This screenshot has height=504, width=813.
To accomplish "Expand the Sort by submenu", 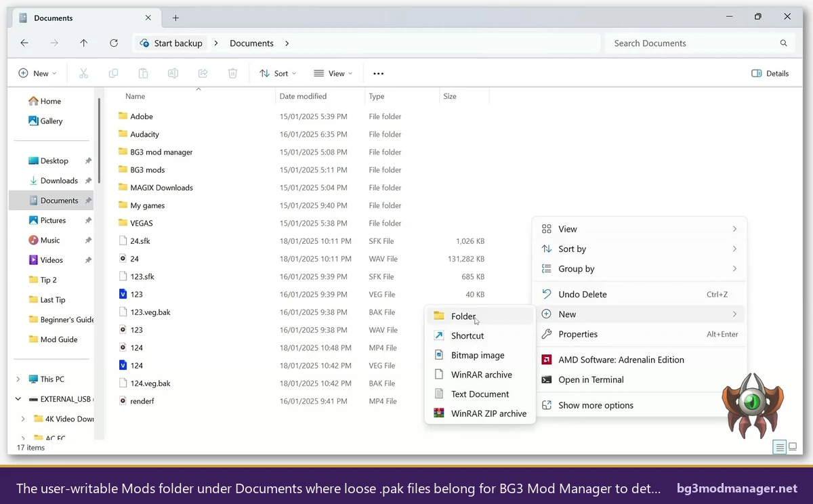I will click(x=640, y=249).
